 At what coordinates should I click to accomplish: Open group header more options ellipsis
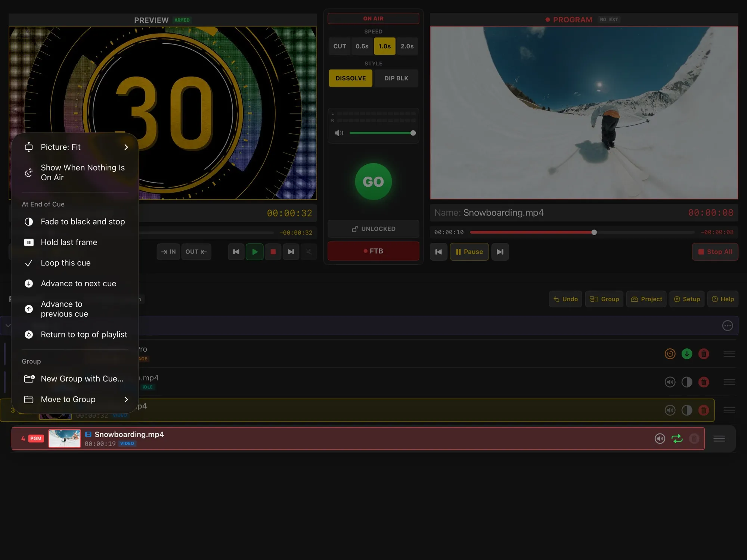click(x=728, y=326)
